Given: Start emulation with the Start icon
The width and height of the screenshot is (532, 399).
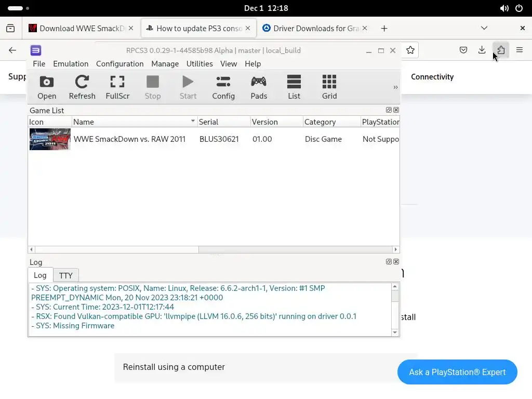Looking at the screenshot, I should [x=188, y=87].
